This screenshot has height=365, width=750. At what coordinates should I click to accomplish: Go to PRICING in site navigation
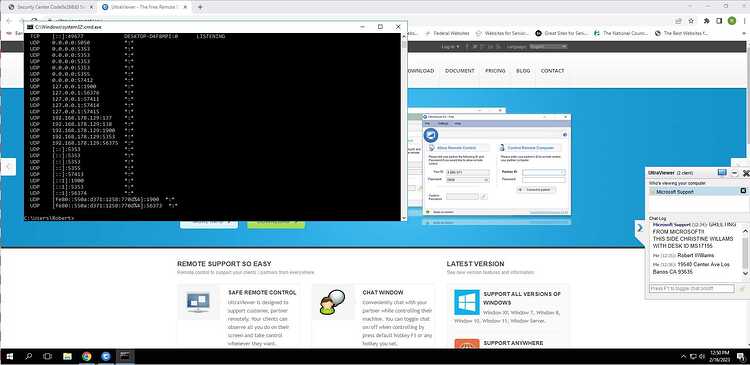[495, 71]
